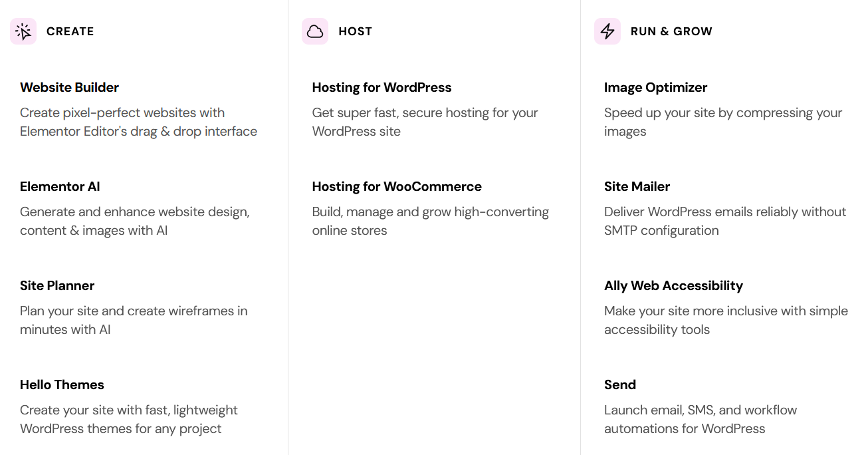The width and height of the screenshot is (868, 455).
Task: Open Ally Web Accessibility
Action: 673,285
